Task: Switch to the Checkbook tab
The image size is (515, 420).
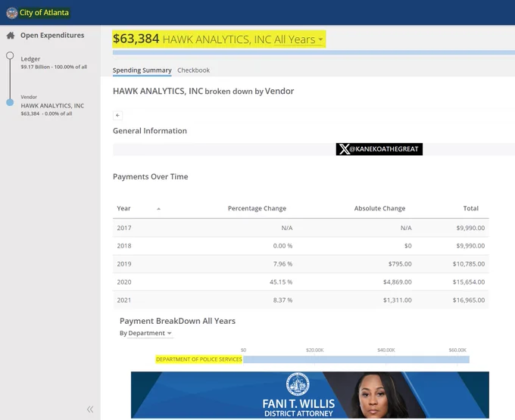Action: (x=193, y=70)
